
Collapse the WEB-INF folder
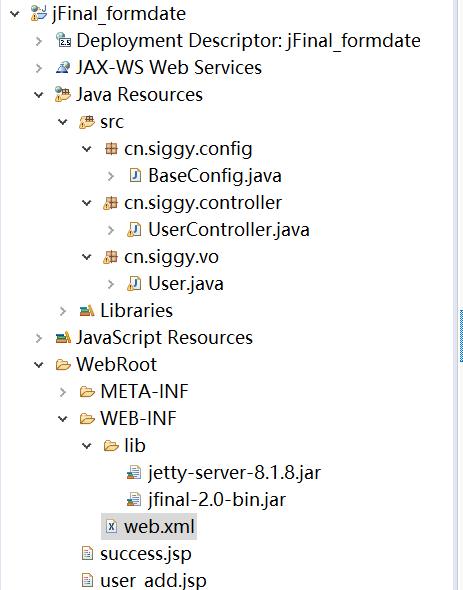[x=63, y=419]
